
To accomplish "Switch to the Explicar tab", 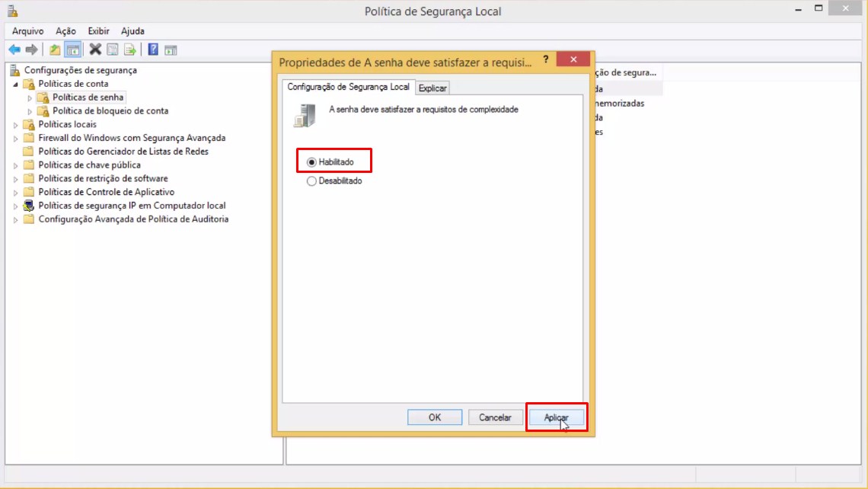I will coord(432,88).
